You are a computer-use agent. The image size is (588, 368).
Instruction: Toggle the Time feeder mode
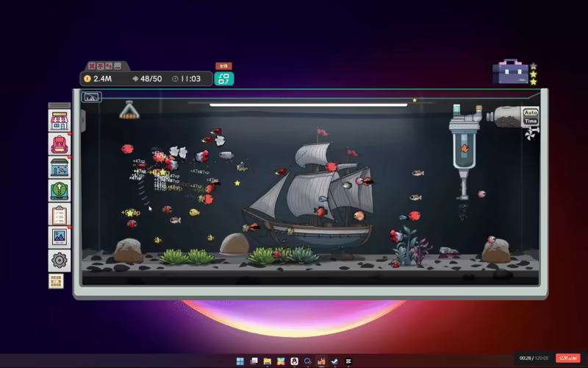(530, 121)
